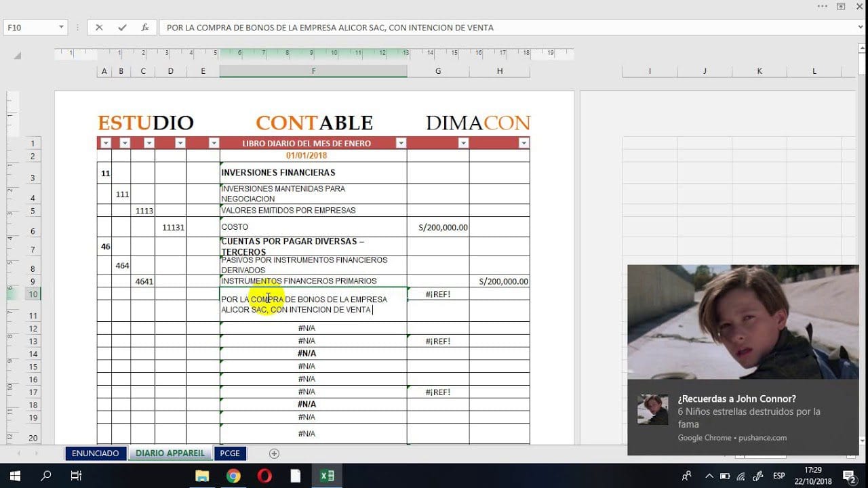Click the Insert Function (fx) icon
Viewport: 868px width, 488px height.
click(x=144, y=27)
